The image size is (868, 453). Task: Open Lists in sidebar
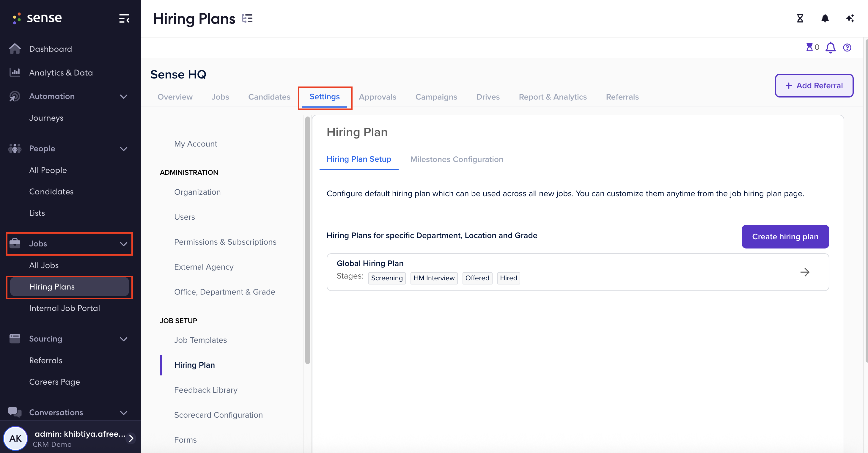pos(37,213)
